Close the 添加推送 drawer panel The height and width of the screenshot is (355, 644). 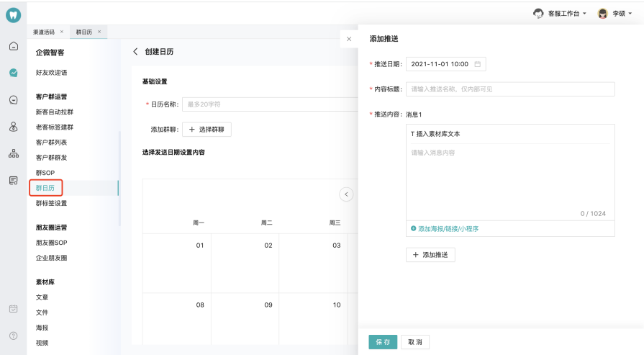[349, 39]
